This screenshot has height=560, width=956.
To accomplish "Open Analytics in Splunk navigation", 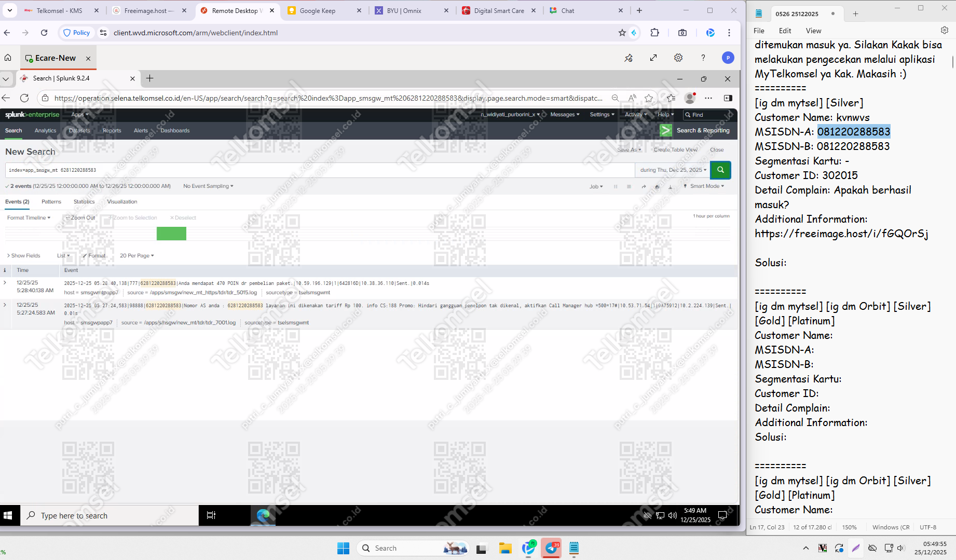I will pyautogui.click(x=45, y=131).
